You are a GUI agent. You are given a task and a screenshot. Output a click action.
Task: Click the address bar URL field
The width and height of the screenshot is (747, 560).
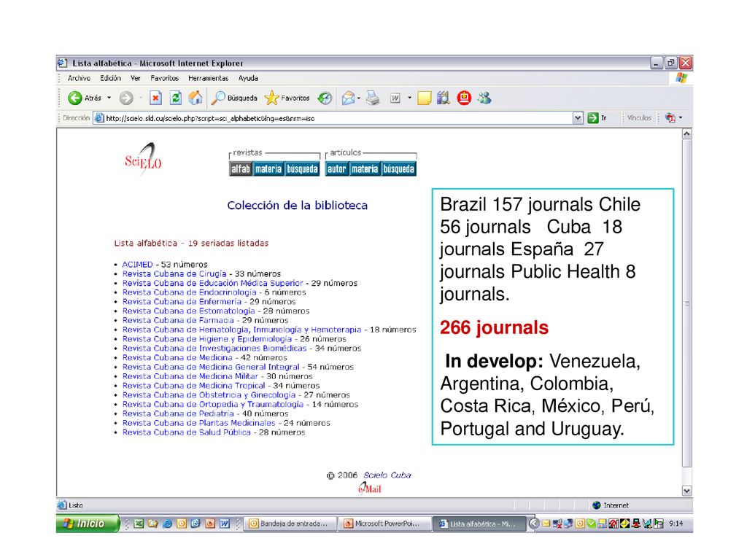click(x=333, y=118)
